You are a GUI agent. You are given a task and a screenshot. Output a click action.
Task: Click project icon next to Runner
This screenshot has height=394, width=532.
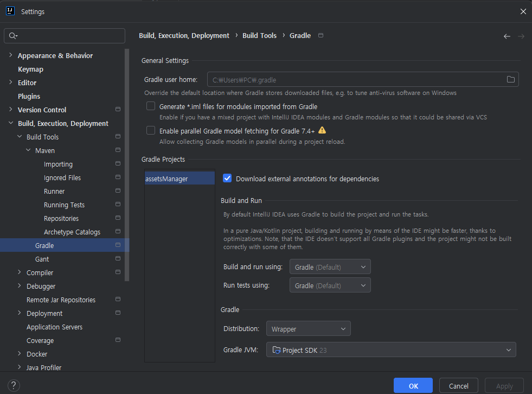118,191
